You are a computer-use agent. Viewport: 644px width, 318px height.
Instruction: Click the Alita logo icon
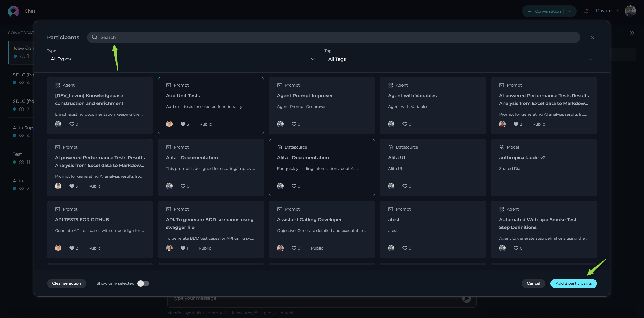pos(13,11)
